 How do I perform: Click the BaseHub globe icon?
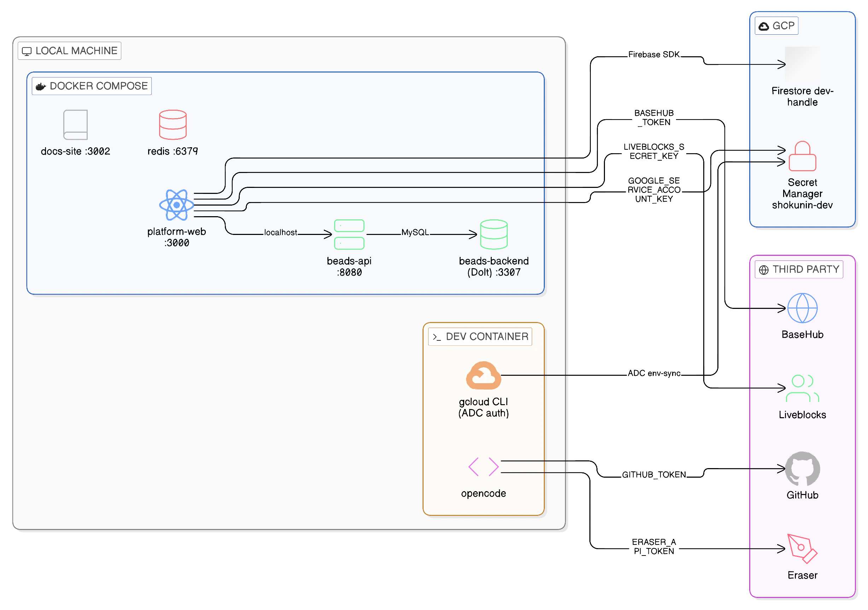[802, 309]
